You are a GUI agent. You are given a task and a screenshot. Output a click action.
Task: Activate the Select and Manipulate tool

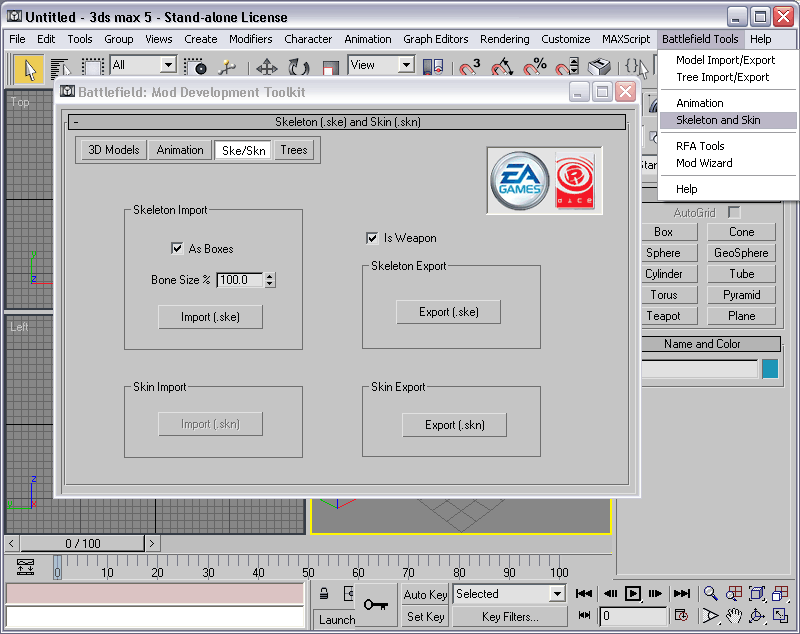(x=227, y=67)
